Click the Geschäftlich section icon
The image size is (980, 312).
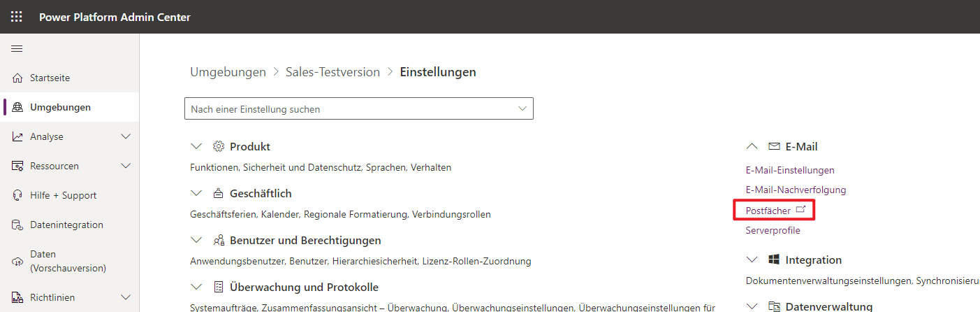point(218,193)
